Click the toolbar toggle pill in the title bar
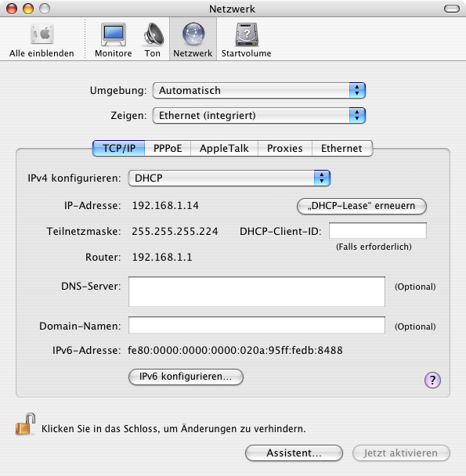Image resolution: width=466 pixels, height=476 pixels. pos(452,9)
